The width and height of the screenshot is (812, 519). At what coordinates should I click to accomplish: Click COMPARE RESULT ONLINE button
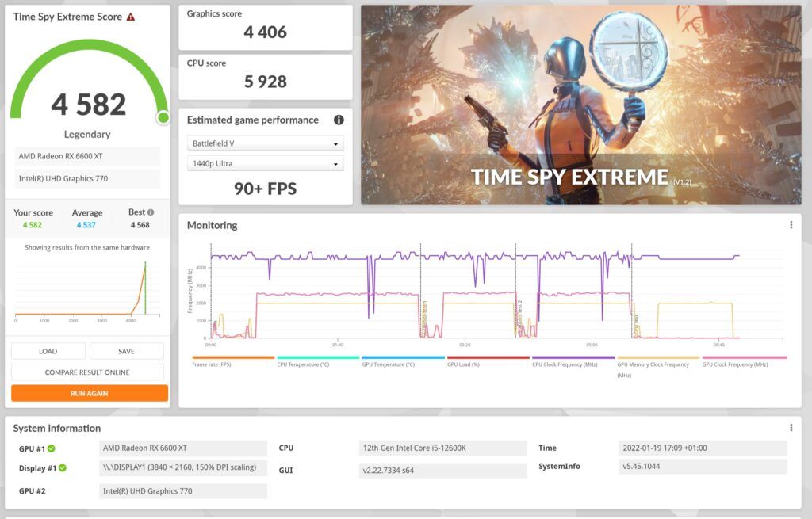(x=87, y=372)
